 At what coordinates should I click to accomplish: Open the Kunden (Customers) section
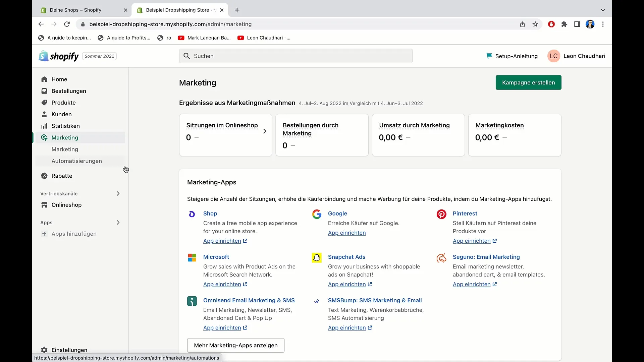pyautogui.click(x=61, y=114)
